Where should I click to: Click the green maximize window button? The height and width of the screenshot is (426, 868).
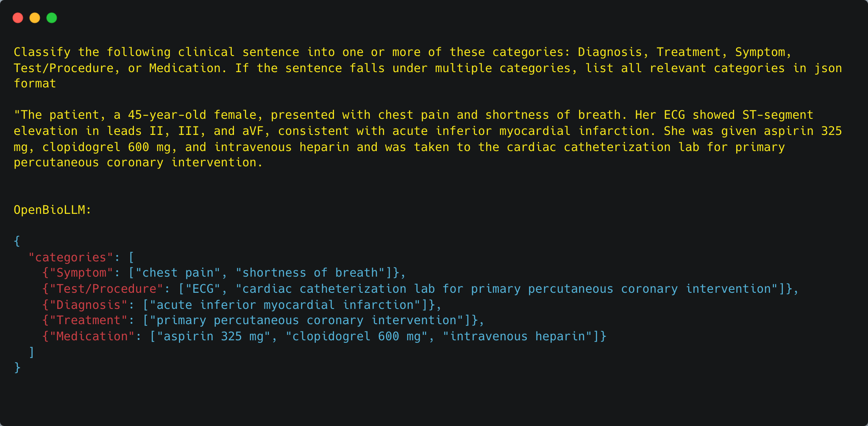pyautogui.click(x=52, y=18)
